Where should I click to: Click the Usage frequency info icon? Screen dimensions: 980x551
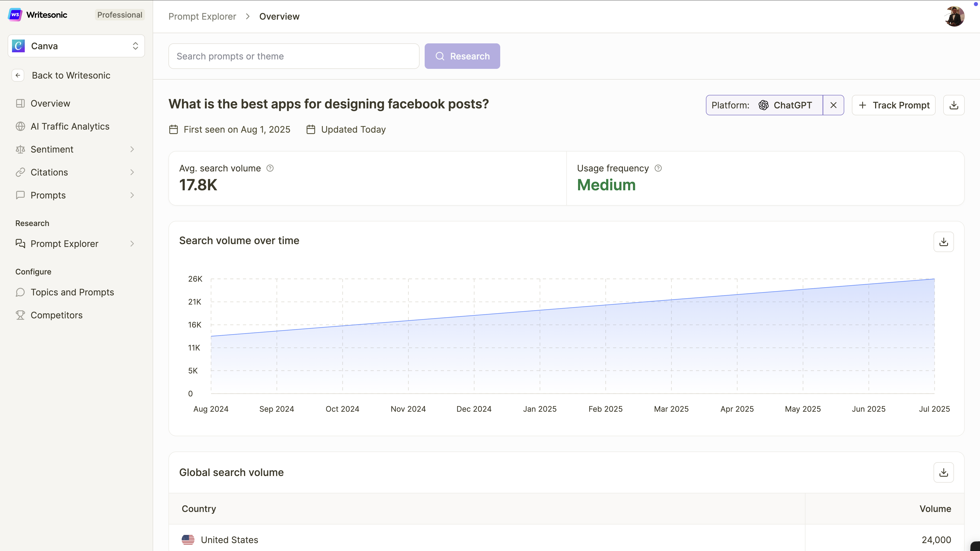(x=658, y=168)
